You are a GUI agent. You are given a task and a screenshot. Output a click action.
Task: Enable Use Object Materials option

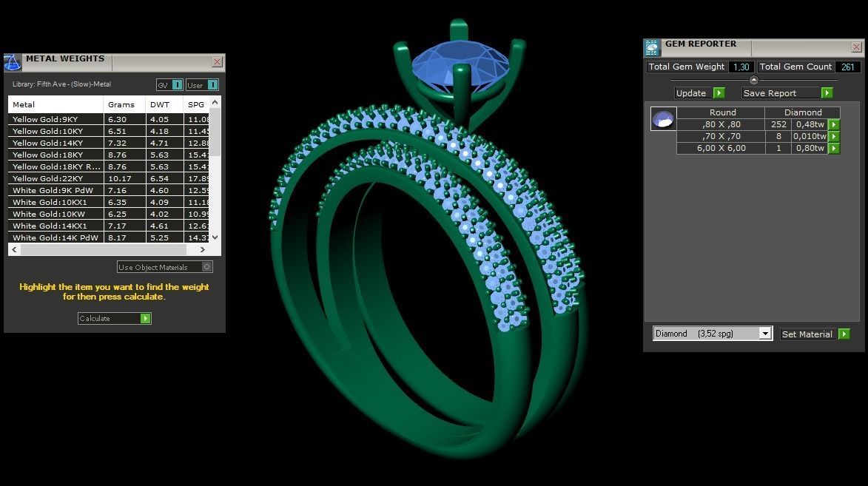pos(164,267)
